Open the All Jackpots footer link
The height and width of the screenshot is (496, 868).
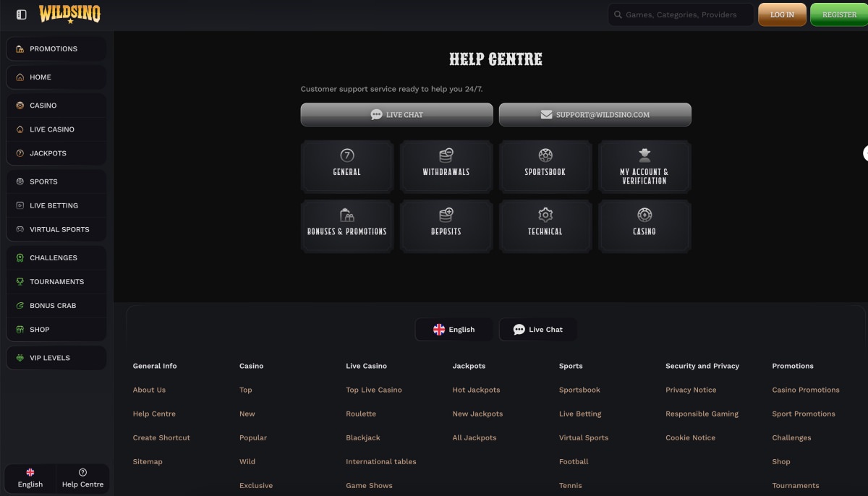click(x=475, y=437)
